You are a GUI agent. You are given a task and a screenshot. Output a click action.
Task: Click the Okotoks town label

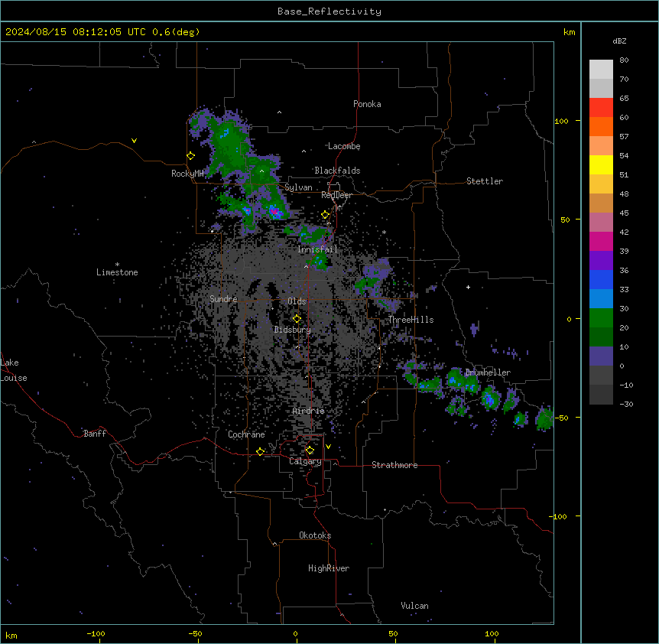315,535
